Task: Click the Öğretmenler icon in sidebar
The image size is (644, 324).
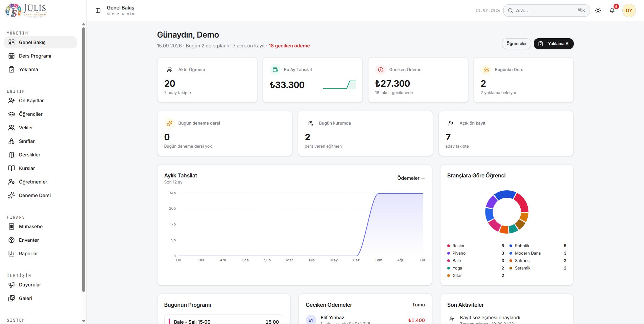Action: coord(11,182)
